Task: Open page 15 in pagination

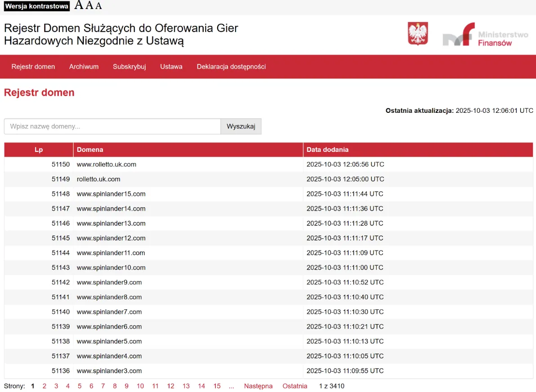Action: tap(217, 386)
